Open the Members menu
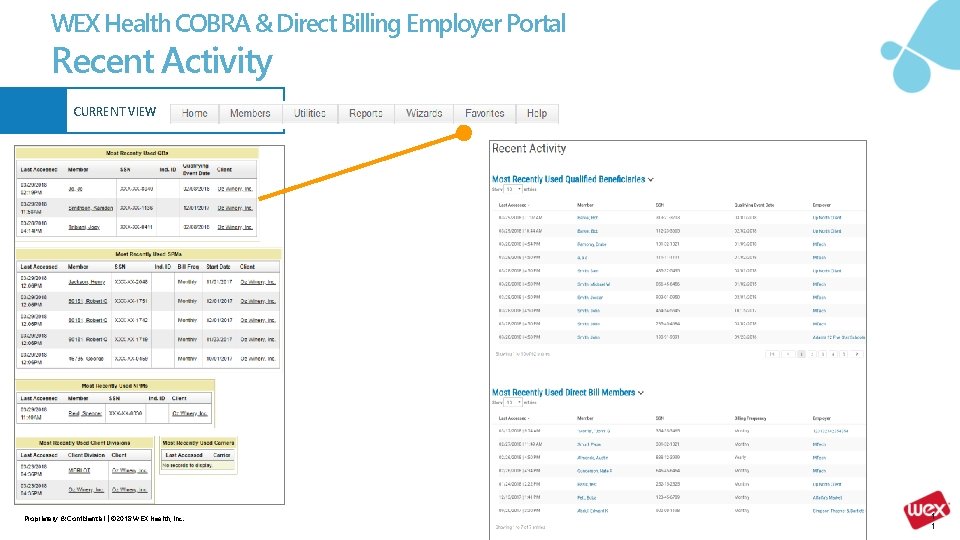Image resolution: width=960 pixels, height=540 pixels. [x=250, y=113]
